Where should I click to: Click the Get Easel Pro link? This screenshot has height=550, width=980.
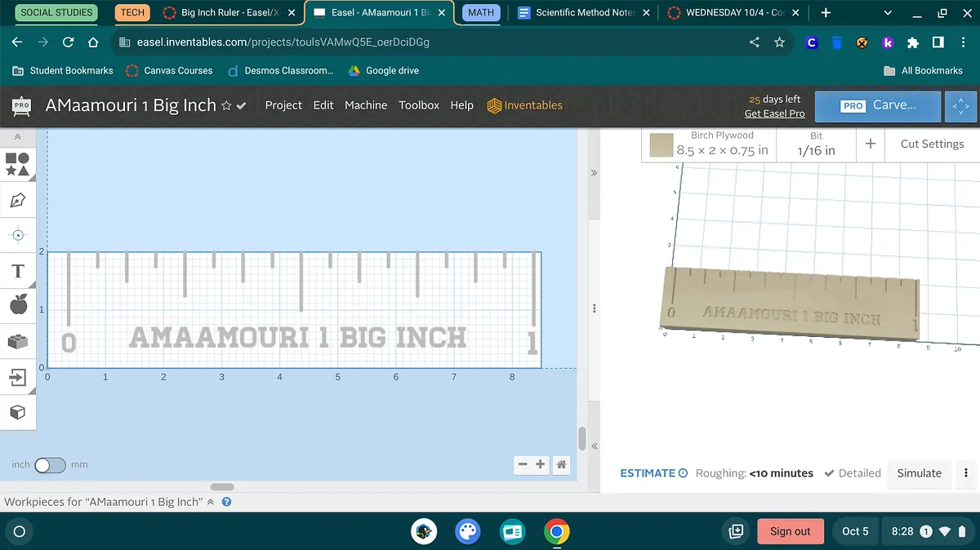click(x=774, y=113)
